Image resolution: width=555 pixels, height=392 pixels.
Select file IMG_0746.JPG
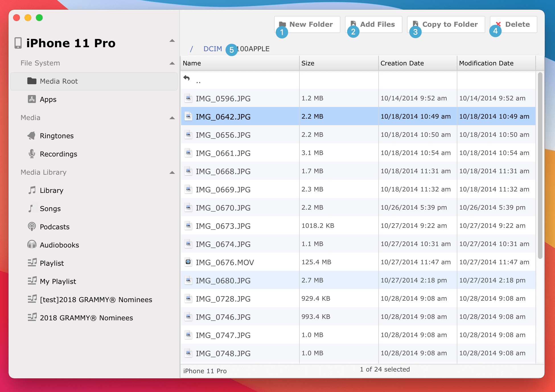pos(358,317)
